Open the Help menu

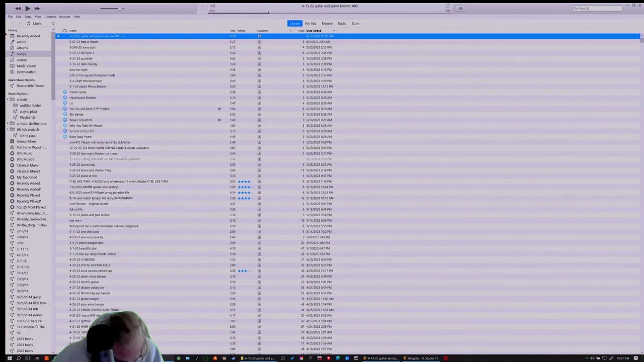click(x=76, y=17)
